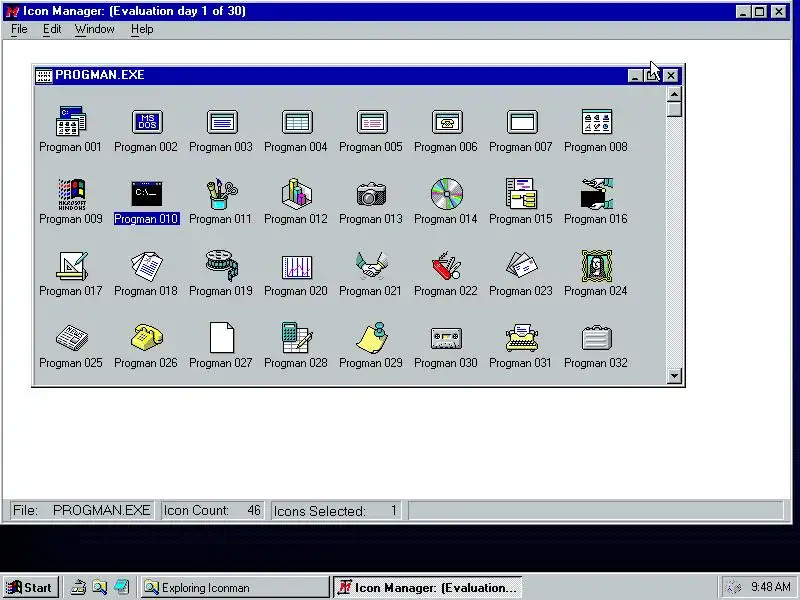This screenshot has height=600, width=800.
Task: Select the handshake icon Progman 021
Action: pyautogui.click(x=372, y=265)
